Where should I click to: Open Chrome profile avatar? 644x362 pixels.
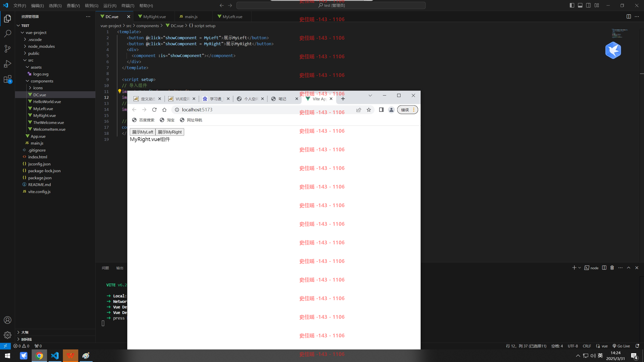(391, 110)
